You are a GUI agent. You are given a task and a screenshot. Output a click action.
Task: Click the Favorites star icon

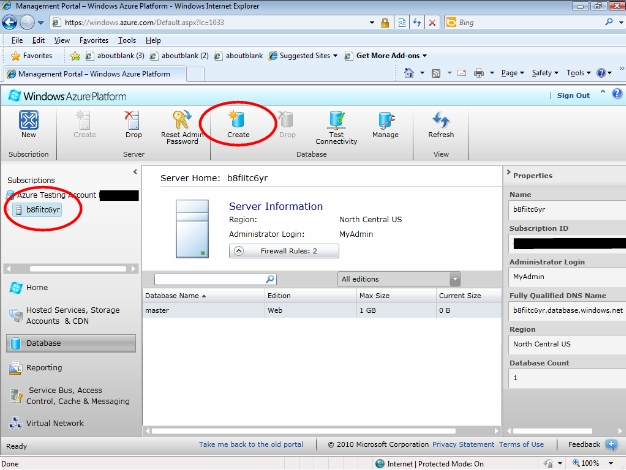(16, 56)
